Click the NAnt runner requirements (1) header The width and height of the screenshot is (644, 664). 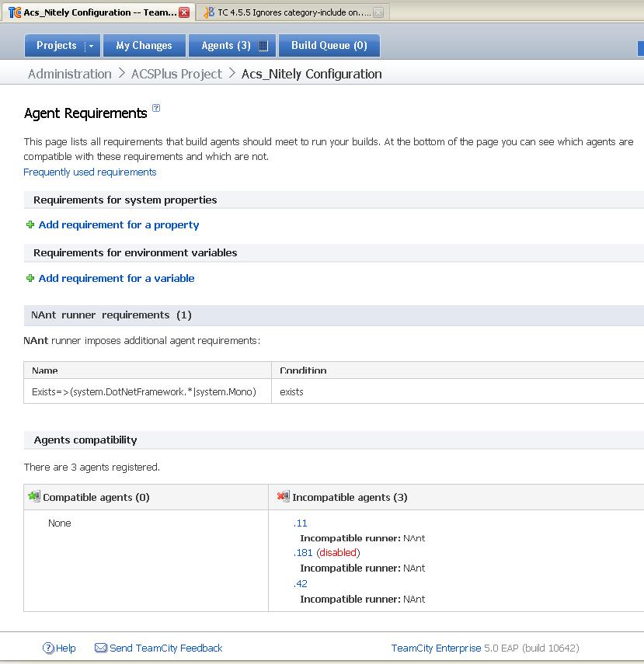coord(334,315)
